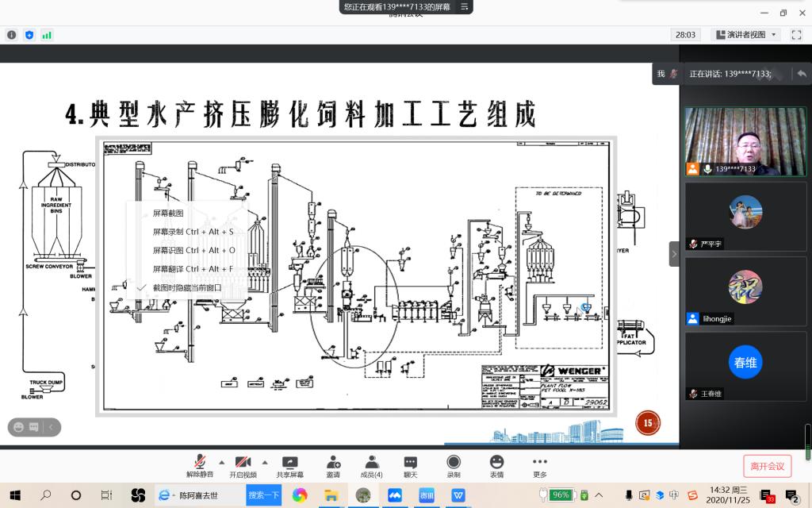Expand video options arrow beside 开启视频
The width and height of the screenshot is (812, 508).
click(x=264, y=462)
